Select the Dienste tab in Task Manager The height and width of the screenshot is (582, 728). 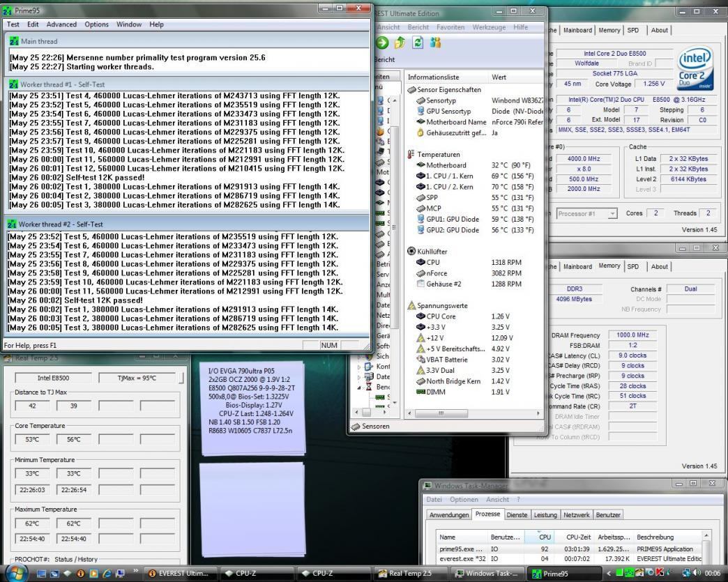tap(517, 515)
